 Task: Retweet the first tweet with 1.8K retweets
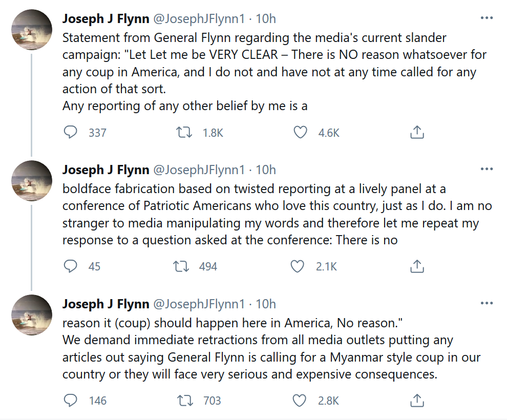(184, 132)
